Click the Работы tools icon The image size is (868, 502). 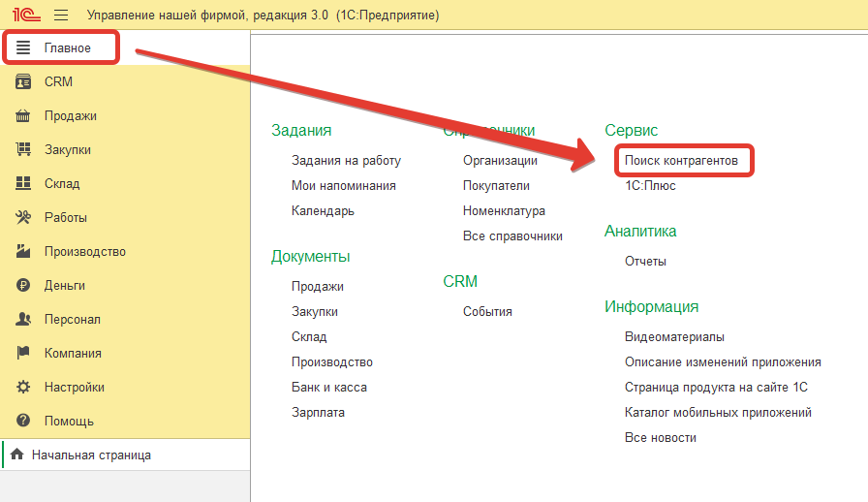pyautogui.click(x=22, y=217)
